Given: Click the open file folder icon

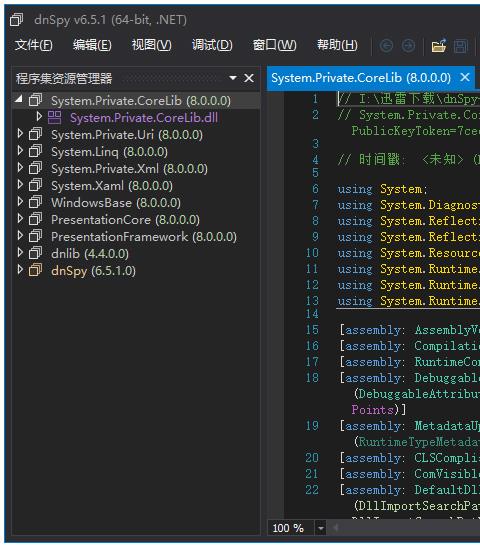Looking at the screenshot, I should 439,45.
